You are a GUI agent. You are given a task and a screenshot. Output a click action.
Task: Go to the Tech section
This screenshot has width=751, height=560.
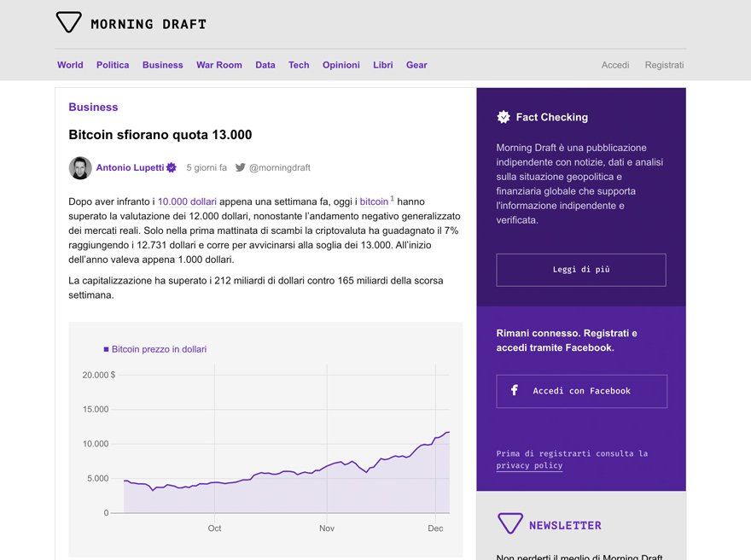(299, 65)
